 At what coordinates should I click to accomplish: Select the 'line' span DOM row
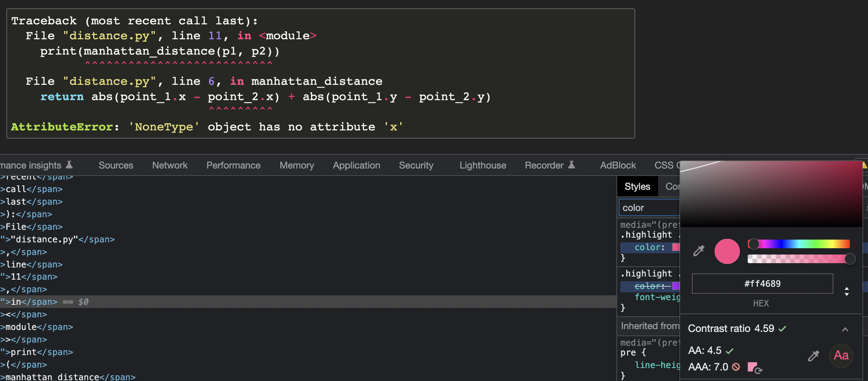tap(308, 264)
